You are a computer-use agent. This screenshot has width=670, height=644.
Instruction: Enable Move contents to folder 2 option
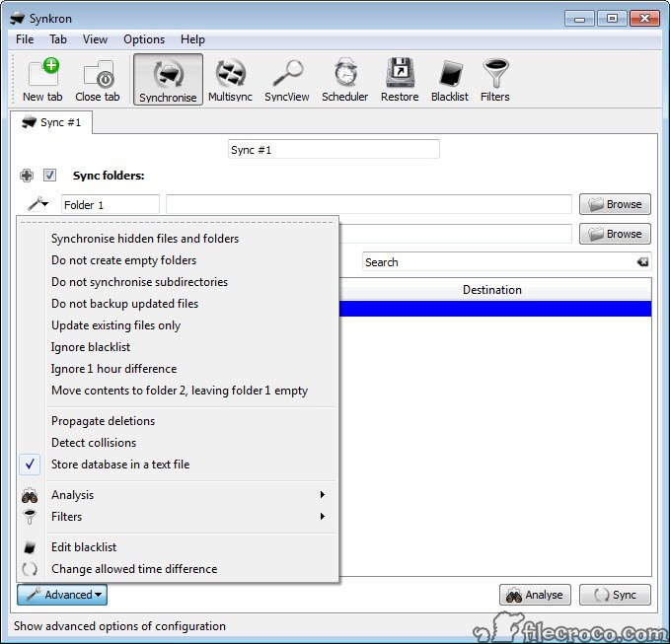178,391
